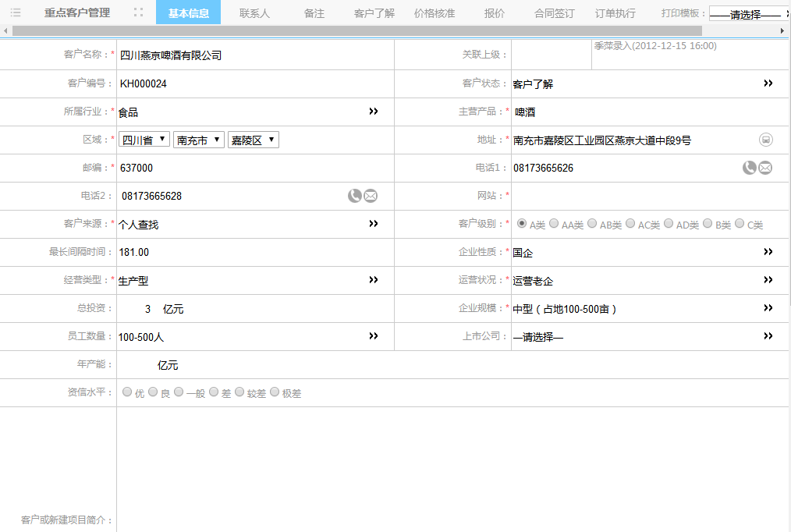791x532 pixels.
Task: Click the map locate icon in 地址 row
Action: pyautogui.click(x=766, y=140)
